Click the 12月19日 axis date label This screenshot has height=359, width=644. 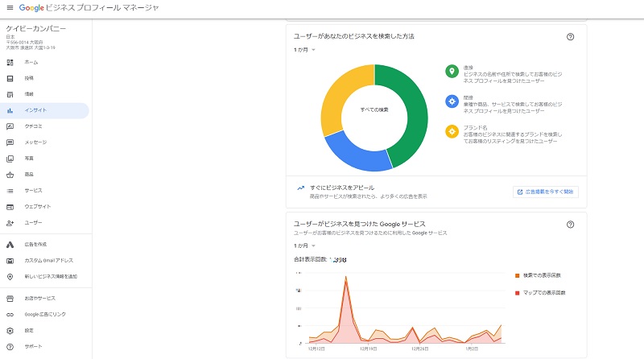(x=369, y=349)
